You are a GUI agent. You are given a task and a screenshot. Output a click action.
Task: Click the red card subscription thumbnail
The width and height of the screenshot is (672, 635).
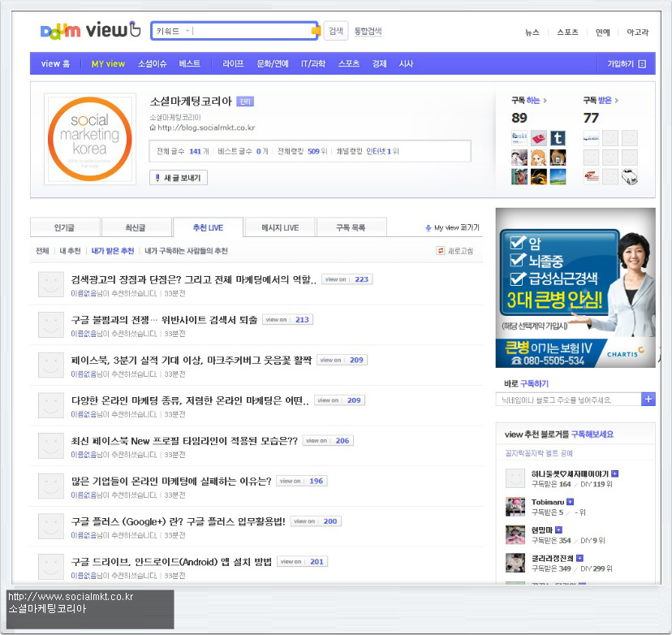pos(538,138)
